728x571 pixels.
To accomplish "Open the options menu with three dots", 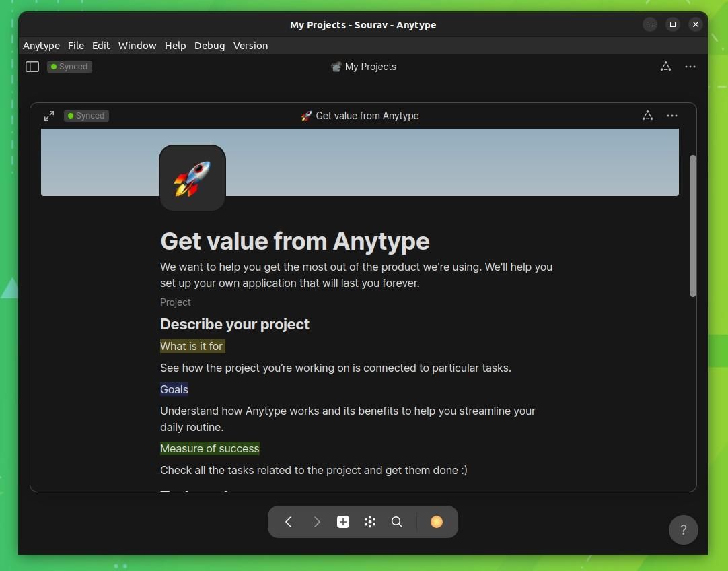I will (690, 66).
